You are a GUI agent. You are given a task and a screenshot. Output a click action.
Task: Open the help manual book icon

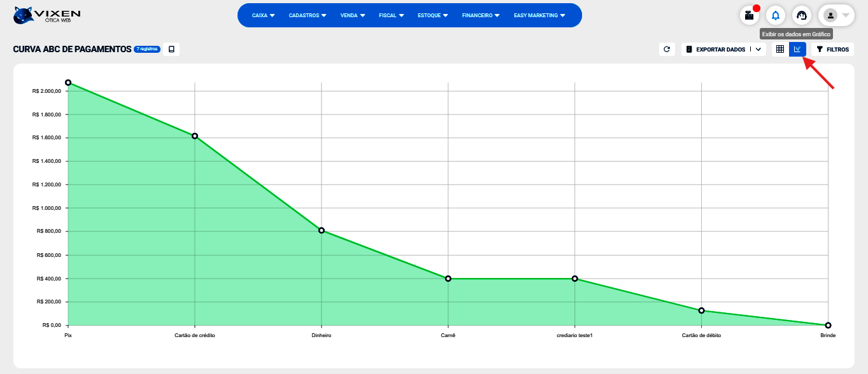point(171,49)
